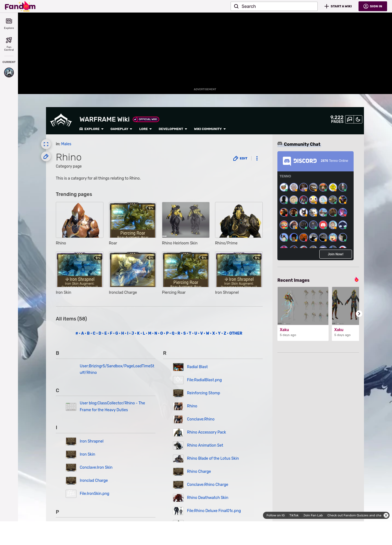This screenshot has width=392, height=545.
Task: Click the Rhino Deathwatch Skin thumbnail icon
Action: [178, 498]
